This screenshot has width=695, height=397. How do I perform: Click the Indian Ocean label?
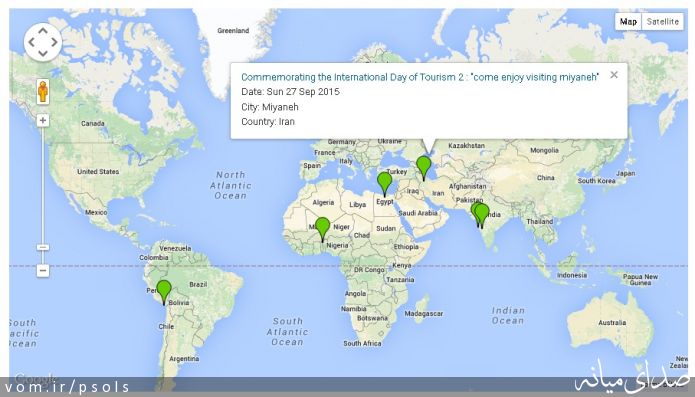(x=508, y=315)
